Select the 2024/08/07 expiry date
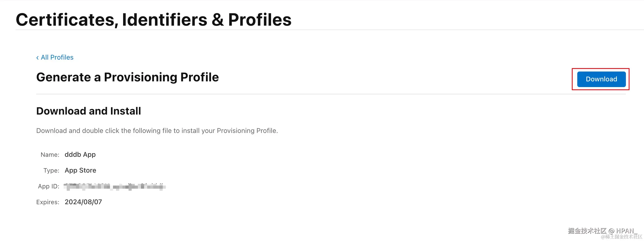The image size is (644, 241). (83, 202)
